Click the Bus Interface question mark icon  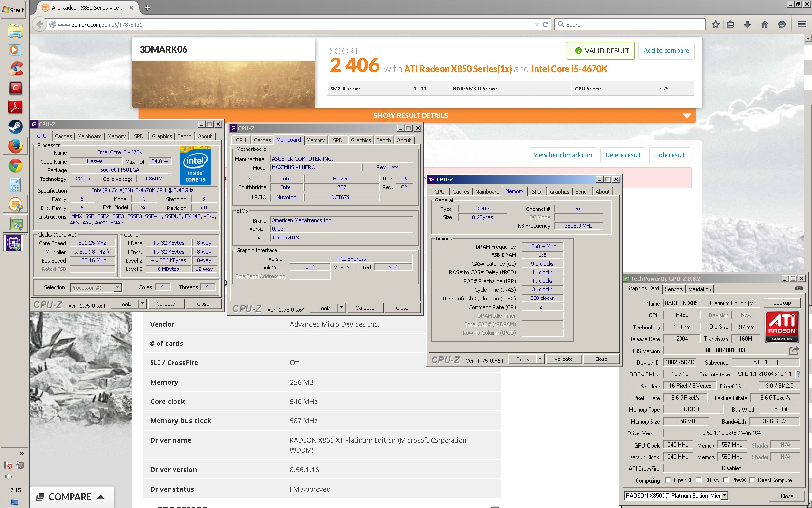798,374
